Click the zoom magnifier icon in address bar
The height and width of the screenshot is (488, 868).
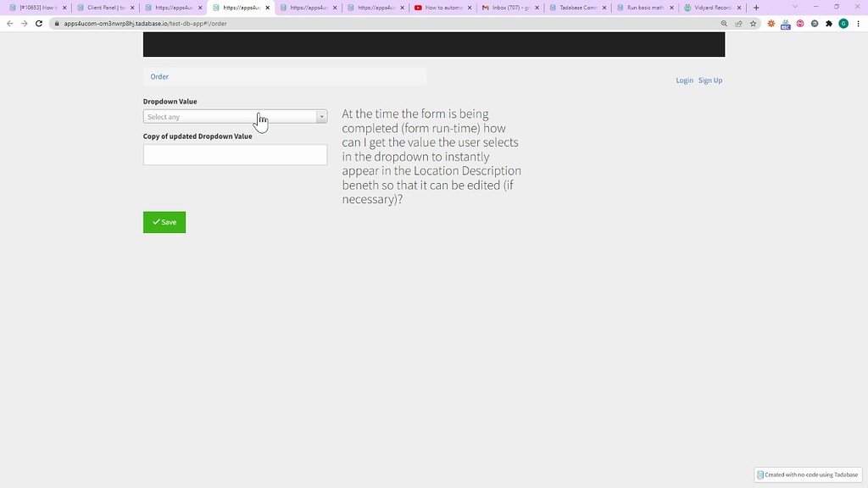[723, 24]
